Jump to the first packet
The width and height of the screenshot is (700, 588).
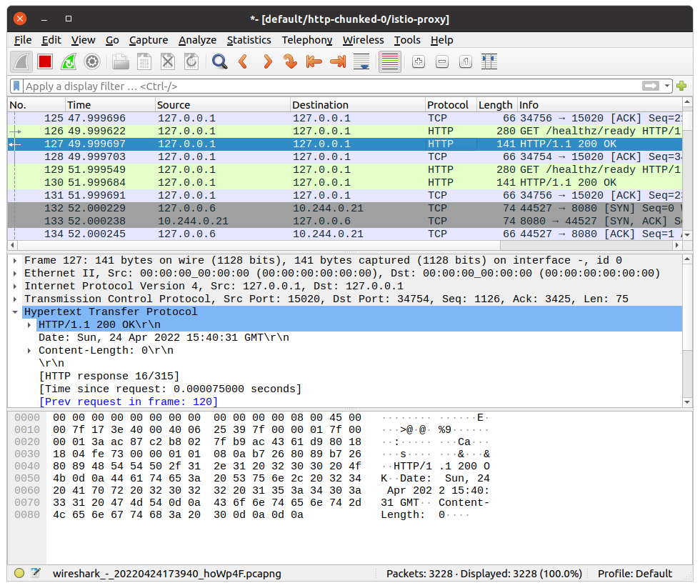(x=314, y=61)
